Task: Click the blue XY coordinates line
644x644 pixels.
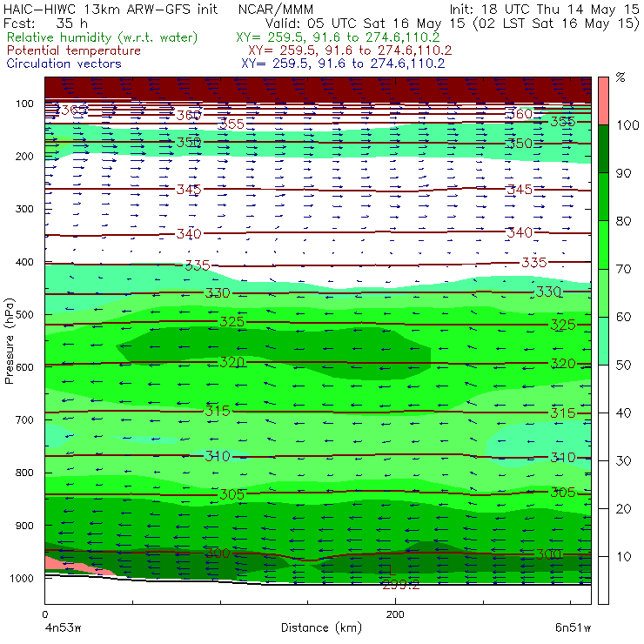Action: pos(343,64)
